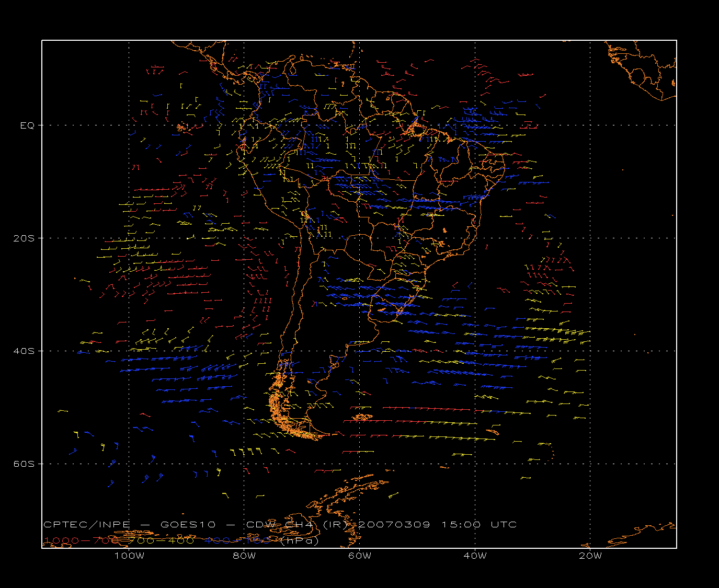Click the 60S latitude label
Viewport: 719px width, 588px height.
(24, 464)
